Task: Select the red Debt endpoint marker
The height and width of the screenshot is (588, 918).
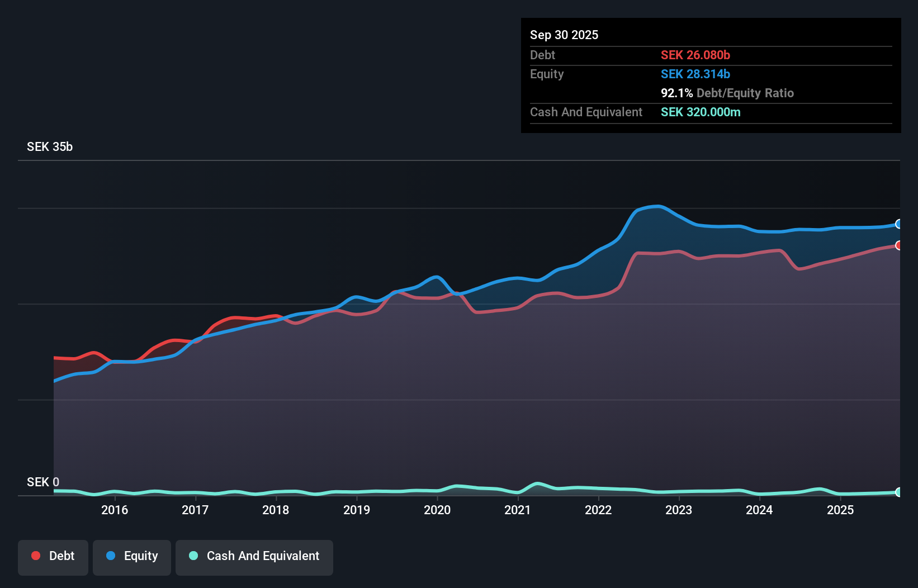Action: click(x=899, y=245)
